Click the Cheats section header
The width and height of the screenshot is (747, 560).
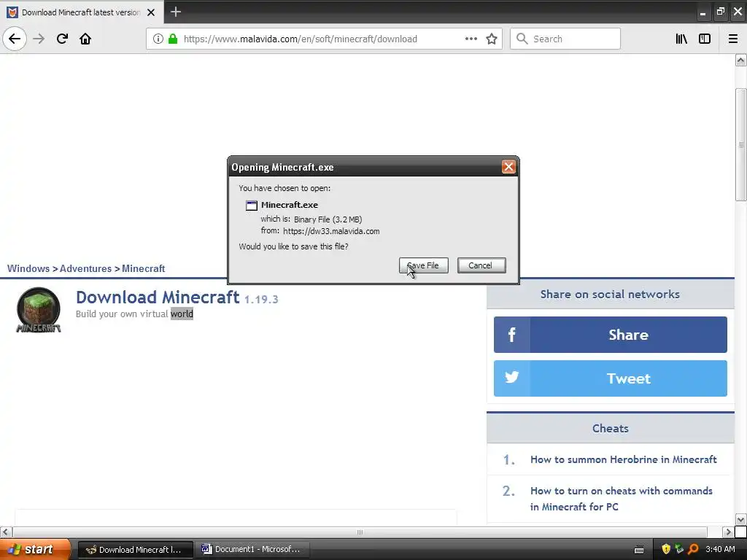click(611, 428)
